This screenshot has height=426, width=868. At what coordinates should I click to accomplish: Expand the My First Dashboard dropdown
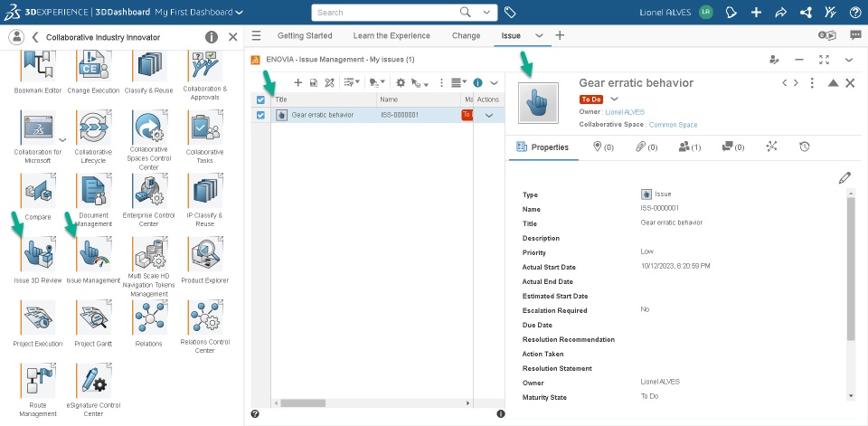tap(239, 12)
